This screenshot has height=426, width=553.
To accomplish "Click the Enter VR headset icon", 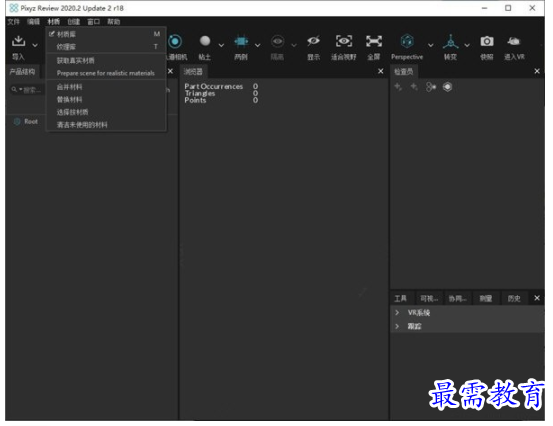I will pos(514,41).
